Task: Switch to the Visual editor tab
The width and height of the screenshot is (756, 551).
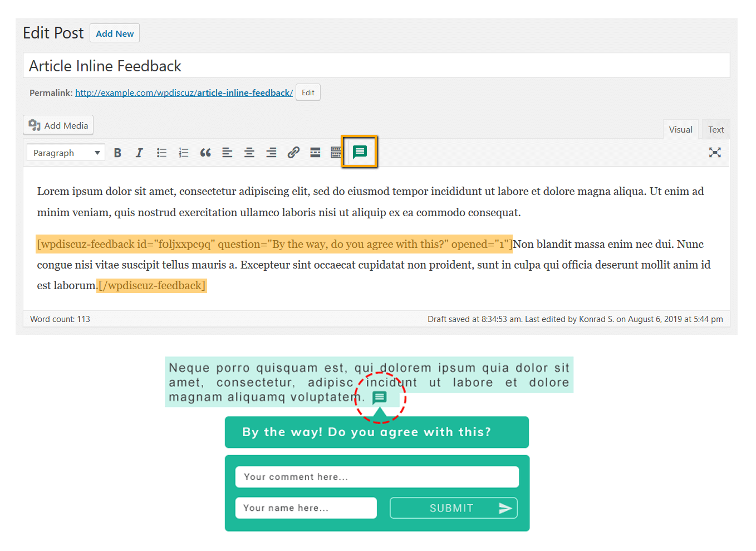Action: (680, 130)
